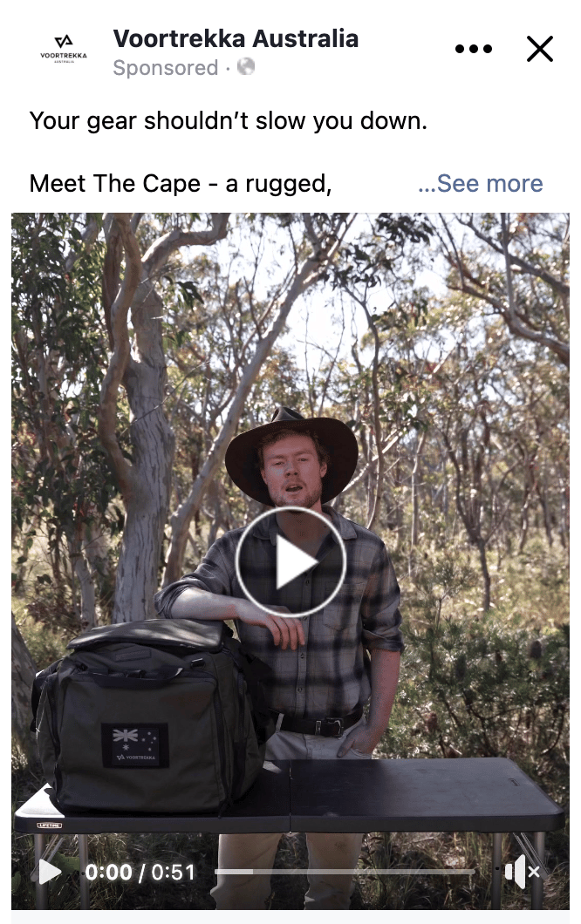581x924 pixels.
Task: Unmute the video via the speaker icon
Action: click(x=522, y=873)
